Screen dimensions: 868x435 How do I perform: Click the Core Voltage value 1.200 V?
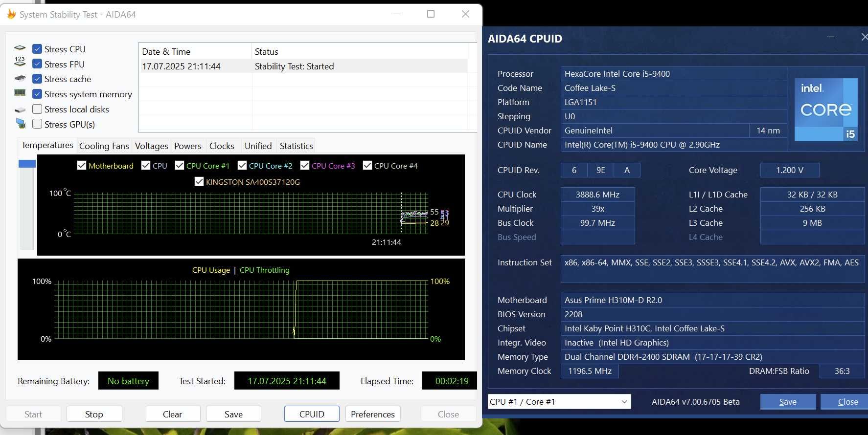(790, 170)
